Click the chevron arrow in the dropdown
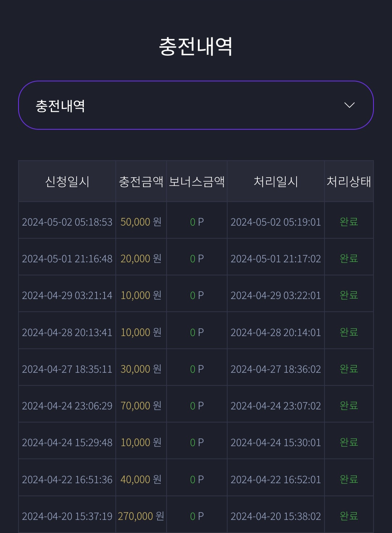Image resolution: width=392 pixels, height=533 pixels. click(x=349, y=105)
